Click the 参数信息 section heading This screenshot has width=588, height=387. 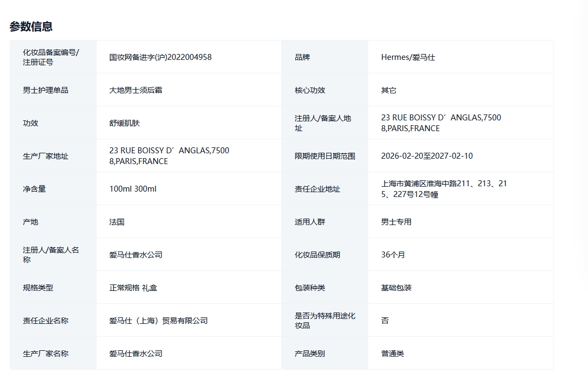click(31, 26)
